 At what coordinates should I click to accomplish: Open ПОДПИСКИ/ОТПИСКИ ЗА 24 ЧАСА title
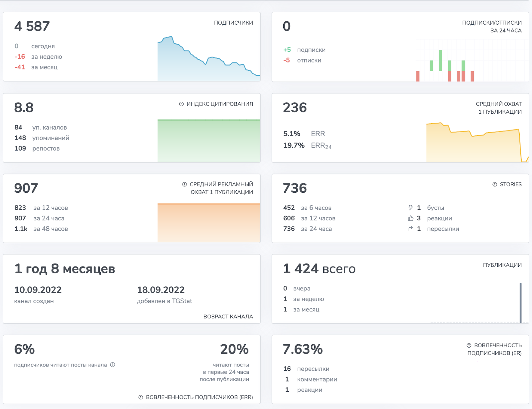[492, 27]
